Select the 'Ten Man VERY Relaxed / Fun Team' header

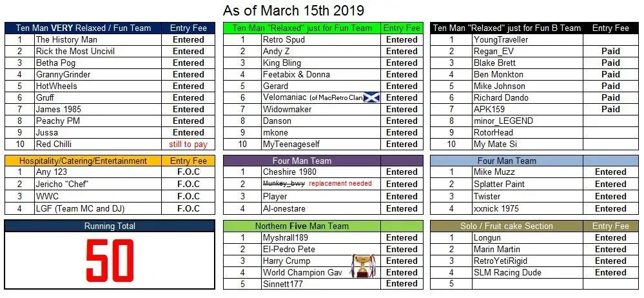[83, 28]
